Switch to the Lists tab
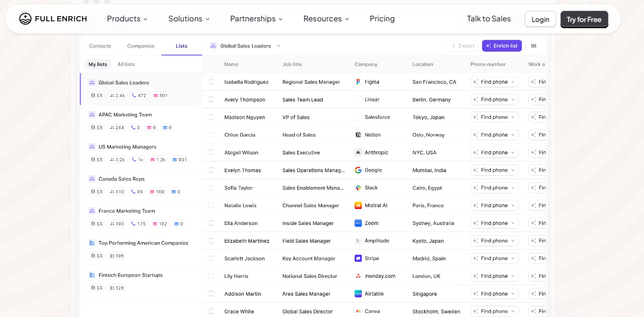 coord(181,46)
